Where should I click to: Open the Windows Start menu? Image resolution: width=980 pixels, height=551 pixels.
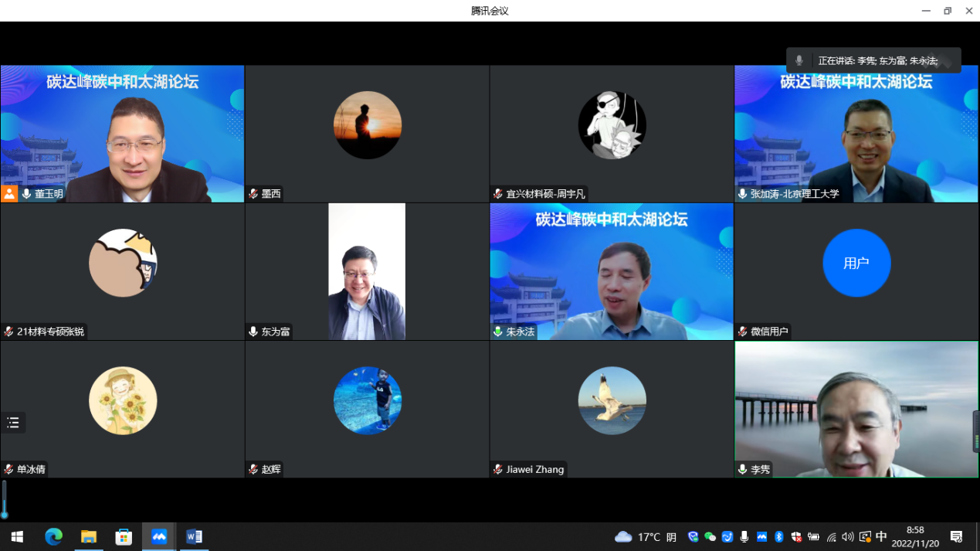[17, 536]
